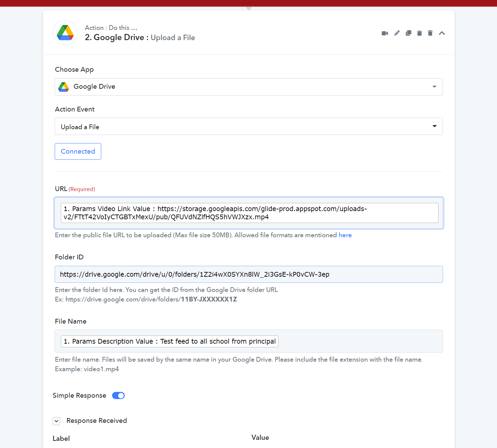The width and height of the screenshot is (497, 448).
Task: Delete the step with trash icon
Action: pyautogui.click(x=430, y=33)
